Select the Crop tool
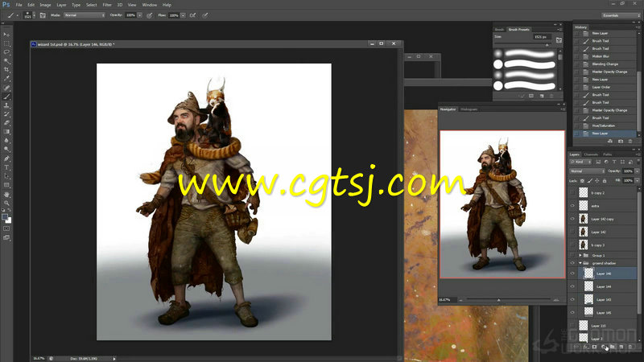 pyautogui.click(x=6, y=70)
